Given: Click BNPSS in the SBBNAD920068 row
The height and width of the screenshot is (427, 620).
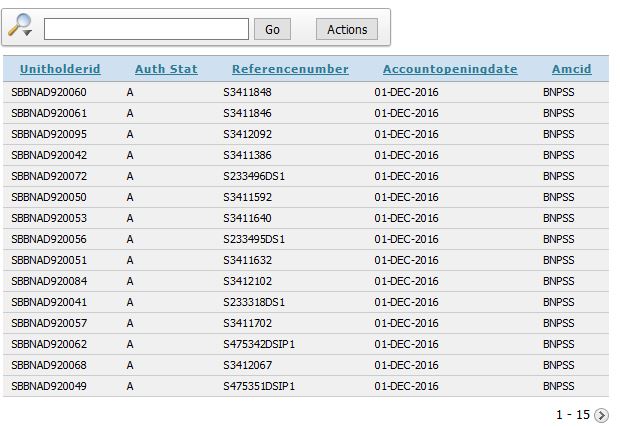Looking at the screenshot, I should click(x=559, y=365).
